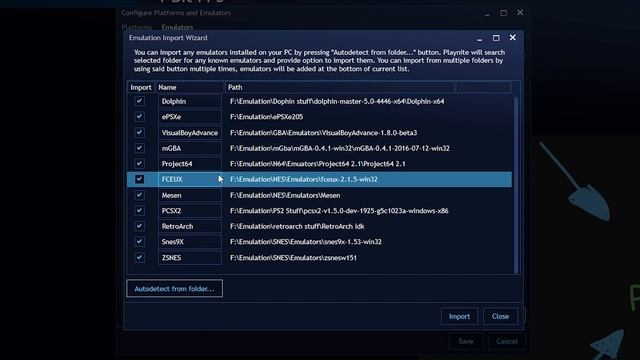Edit the FCEUX name field
The width and height of the screenshot is (640, 360).
click(x=190, y=179)
